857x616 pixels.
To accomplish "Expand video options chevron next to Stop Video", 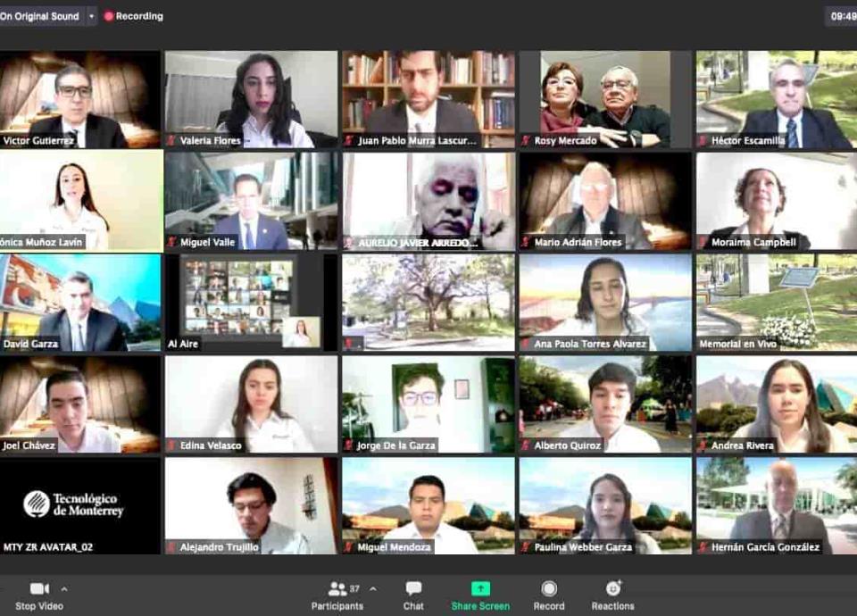I will [x=63, y=588].
